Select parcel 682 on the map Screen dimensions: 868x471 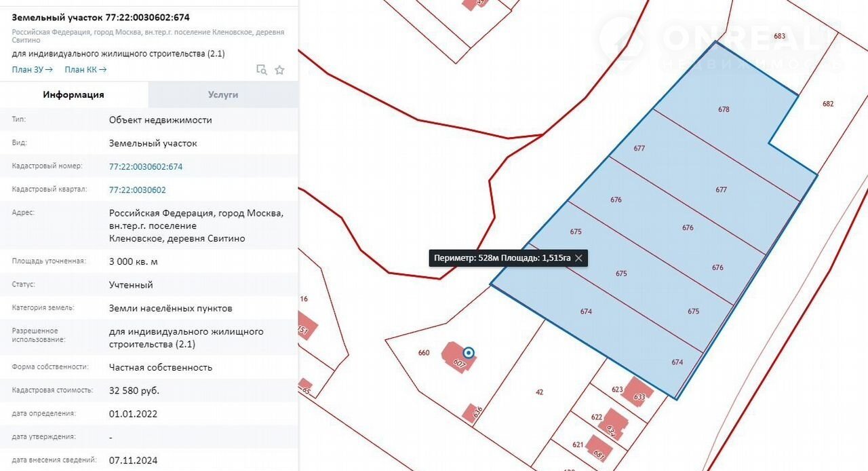pyautogui.click(x=827, y=104)
